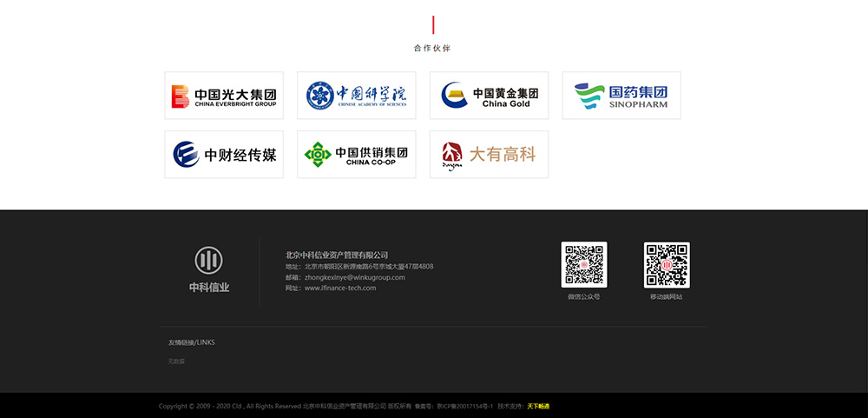Click the 友情链接/LINKS heading

tap(192, 342)
